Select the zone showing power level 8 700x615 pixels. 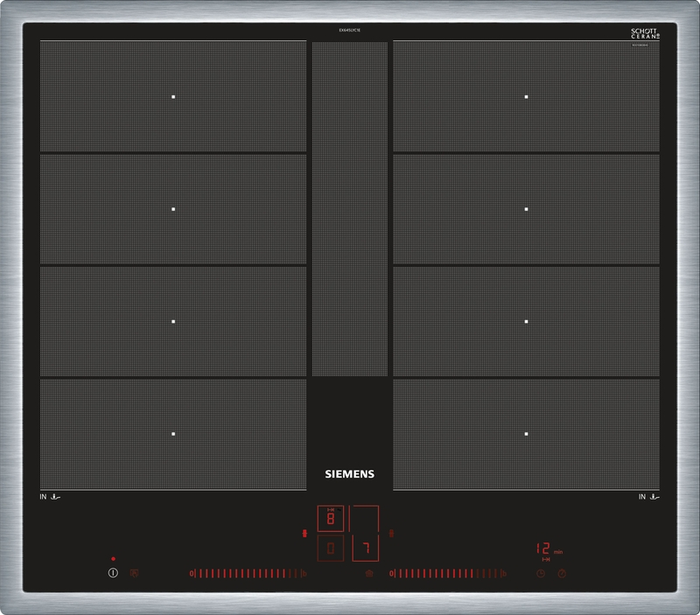click(331, 518)
